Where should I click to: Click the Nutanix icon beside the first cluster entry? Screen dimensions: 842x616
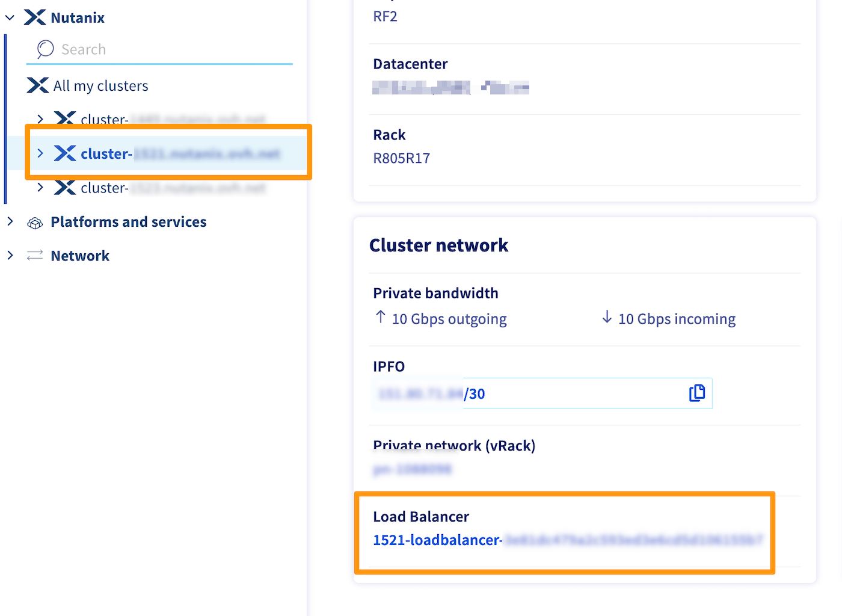click(65, 119)
